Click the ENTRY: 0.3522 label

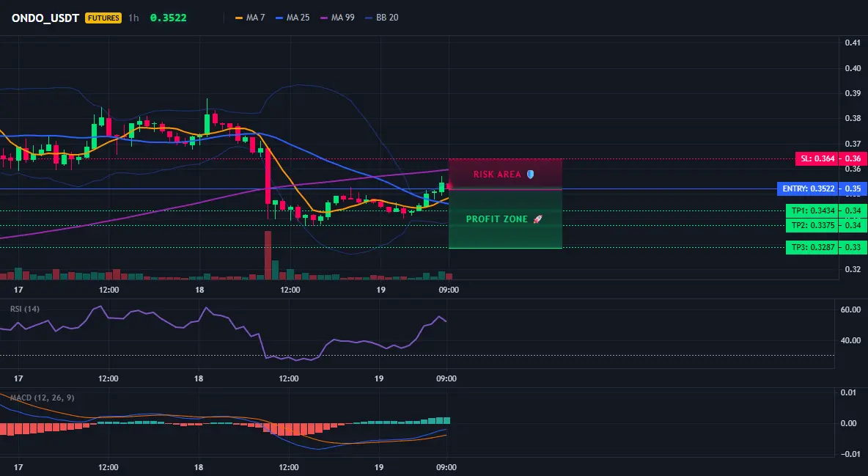click(x=808, y=189)
